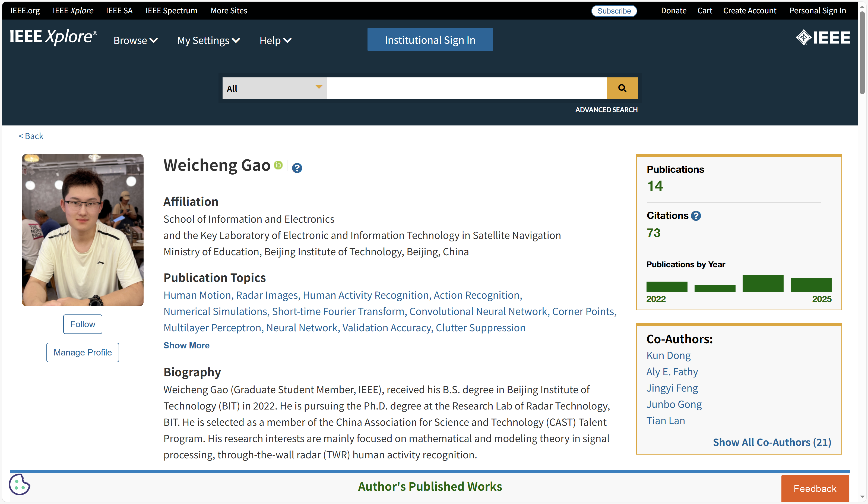Click the Subscribe button

[614, 11]
